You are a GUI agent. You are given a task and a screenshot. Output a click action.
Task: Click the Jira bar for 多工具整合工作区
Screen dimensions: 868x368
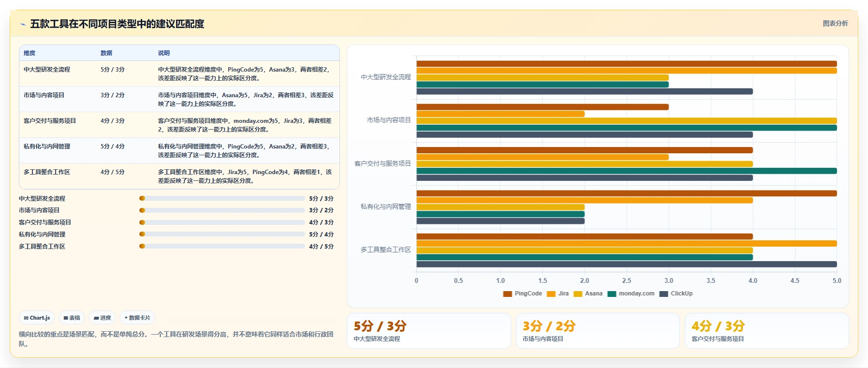click(627, 244)
